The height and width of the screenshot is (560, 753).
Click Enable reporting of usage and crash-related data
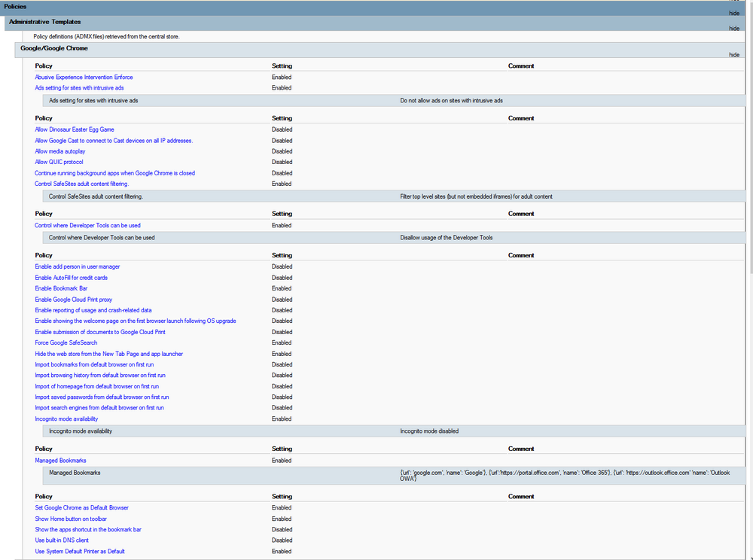point(93,310)
